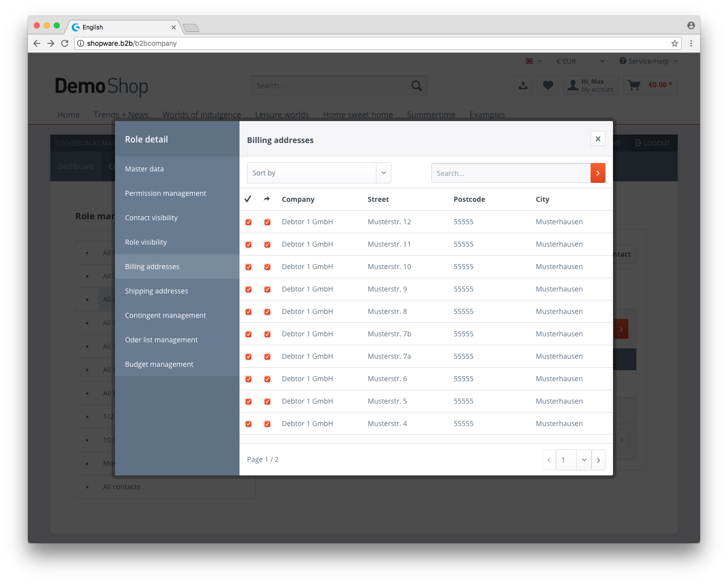Screen dimensions: 728x583
Task: Toggle grantable checkbox for Musterstr. 9
Action: [x=267, y=290]
